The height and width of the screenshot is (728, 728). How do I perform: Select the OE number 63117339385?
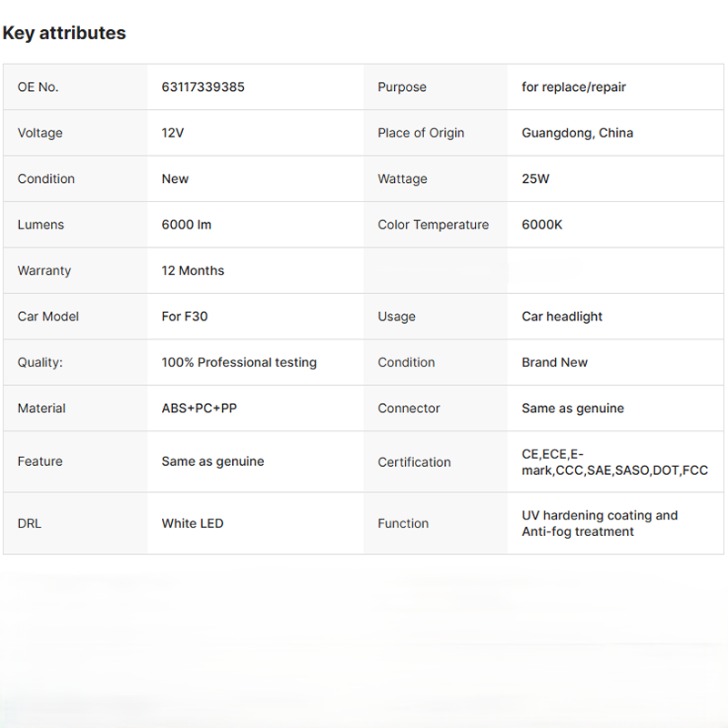tap(203, 87)
